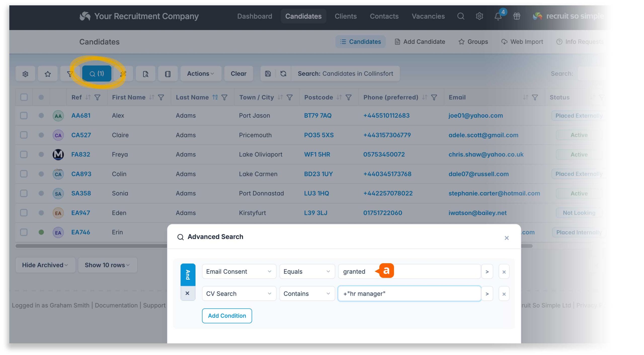Switch to the Groups tab
The height and width of the screenshot is (355, 644).
473,42
